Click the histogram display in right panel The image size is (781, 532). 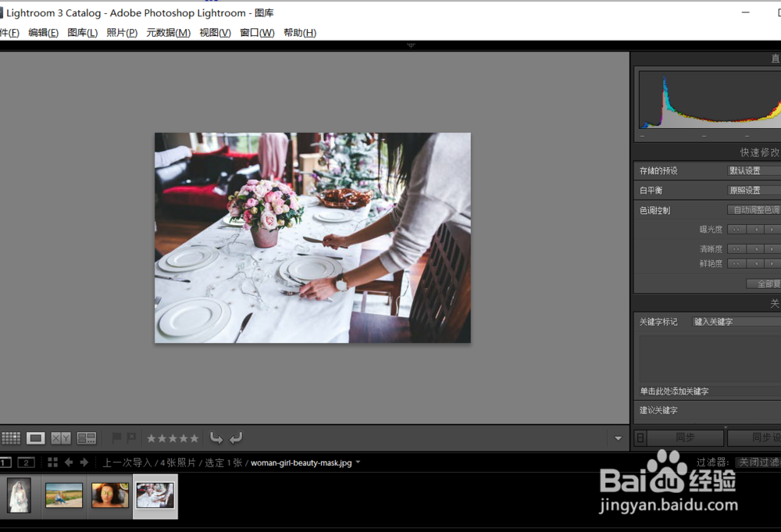pos(710,100)
